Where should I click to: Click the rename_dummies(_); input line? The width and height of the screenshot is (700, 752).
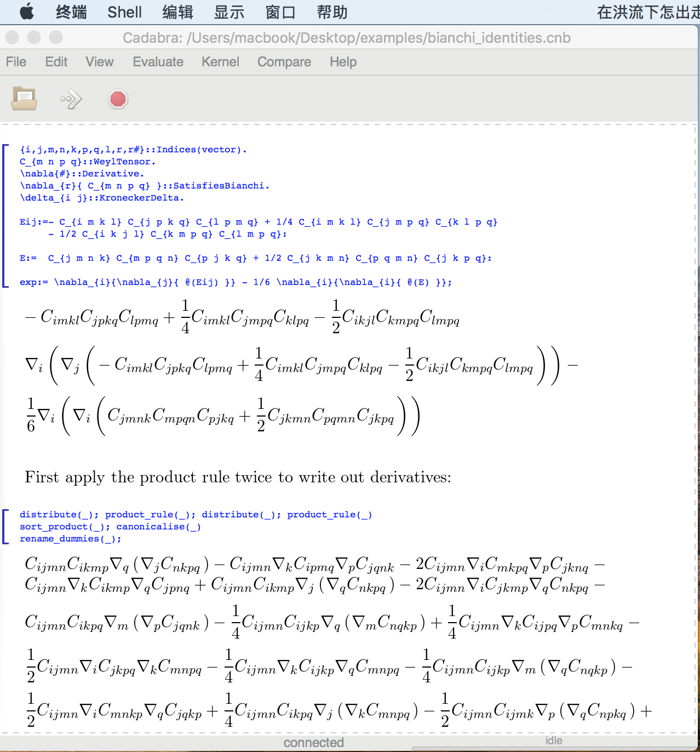71,539
